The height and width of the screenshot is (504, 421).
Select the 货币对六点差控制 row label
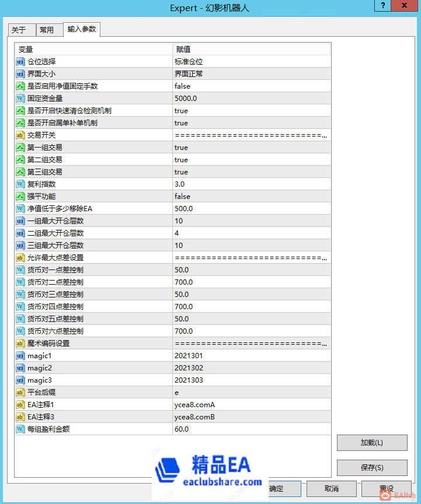click(55, 331)
